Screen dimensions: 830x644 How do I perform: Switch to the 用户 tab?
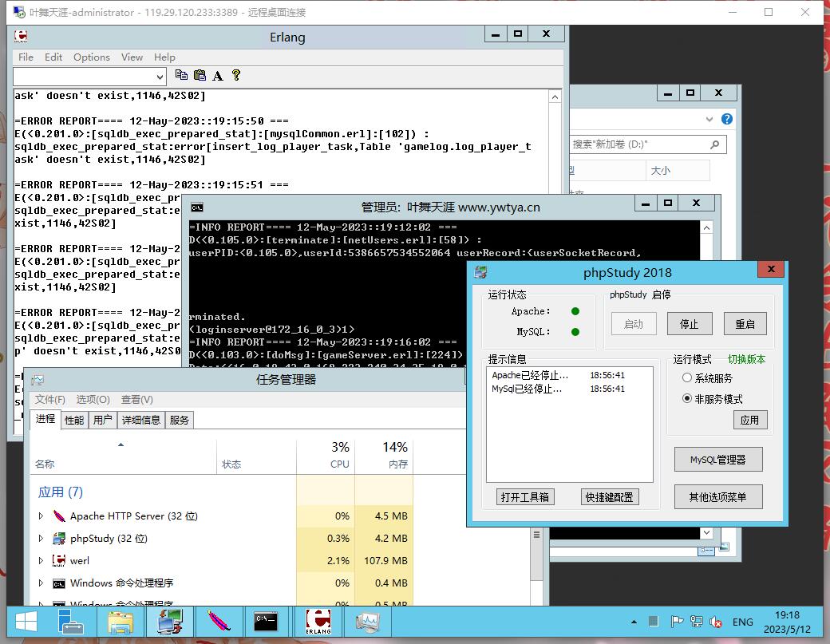tap(103, 421)
